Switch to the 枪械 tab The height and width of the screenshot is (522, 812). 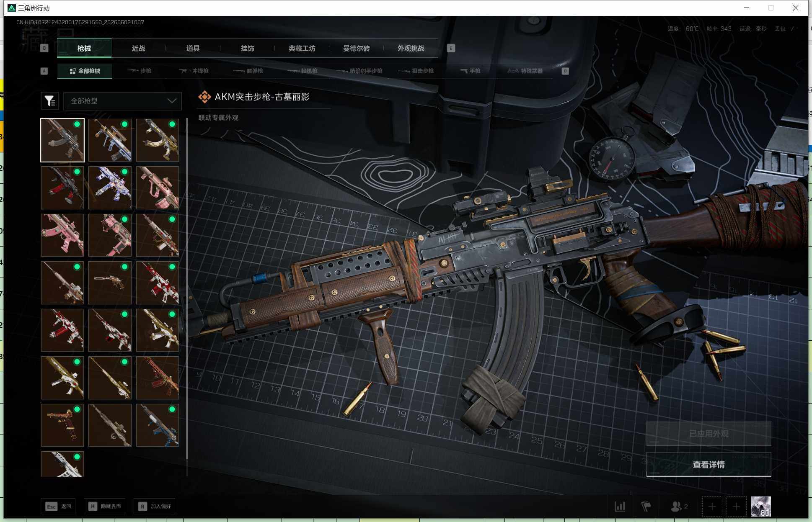coord(84,48)
